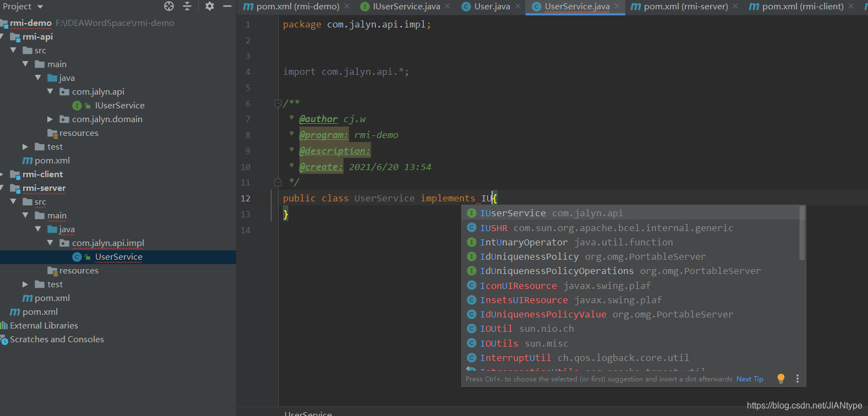Click line number 12 in gutter
Viewport: 868px width, 416px height.
coord(245,199)
